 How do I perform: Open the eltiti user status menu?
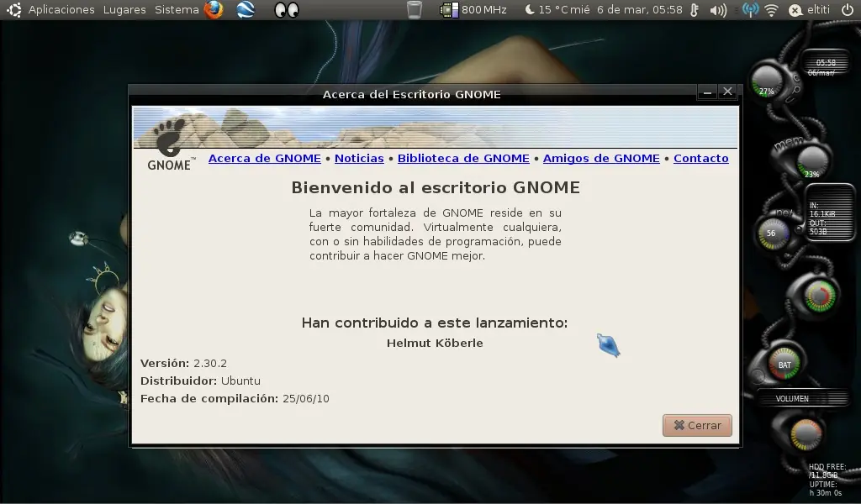810,10
